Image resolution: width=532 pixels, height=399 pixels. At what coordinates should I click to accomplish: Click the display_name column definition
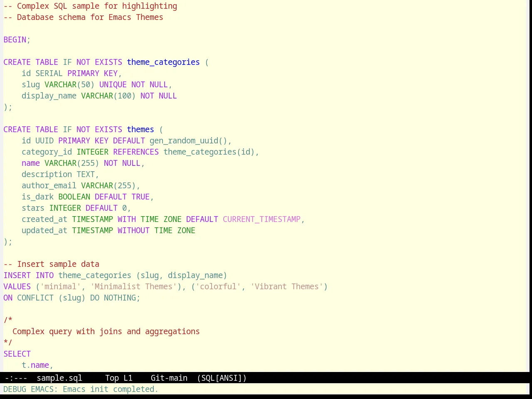[x=99, y=96]
